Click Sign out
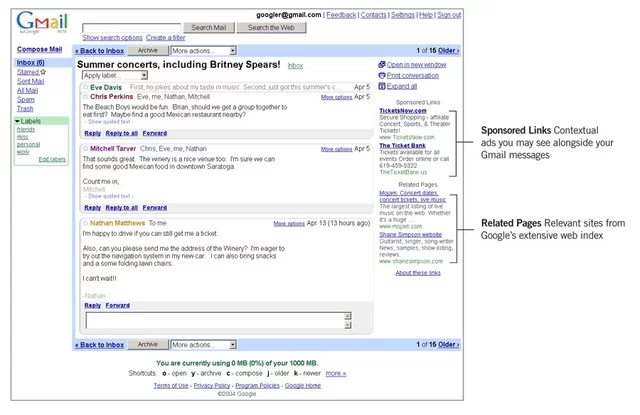Viewport: 640px width, 415px height. pos(449,15)
